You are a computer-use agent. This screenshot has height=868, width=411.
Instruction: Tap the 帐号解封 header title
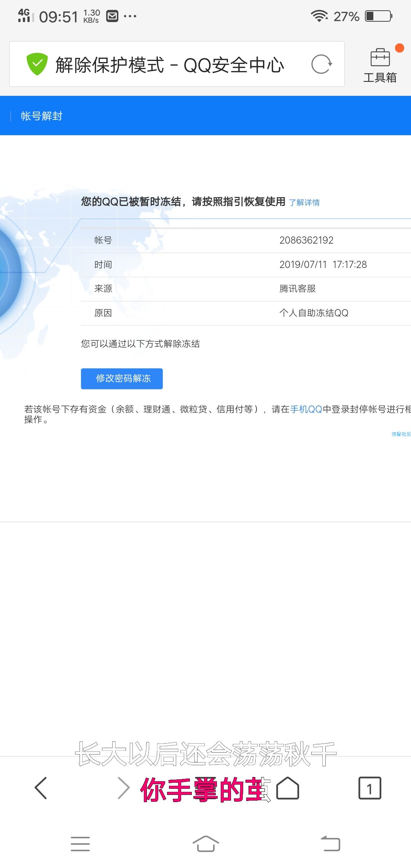tap(41, 116)
